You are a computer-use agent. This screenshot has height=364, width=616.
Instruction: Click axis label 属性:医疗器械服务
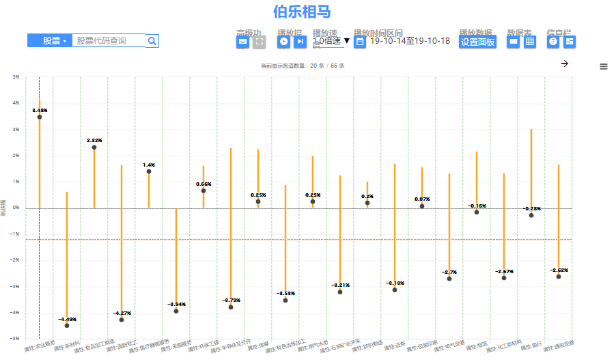[149, 346]
